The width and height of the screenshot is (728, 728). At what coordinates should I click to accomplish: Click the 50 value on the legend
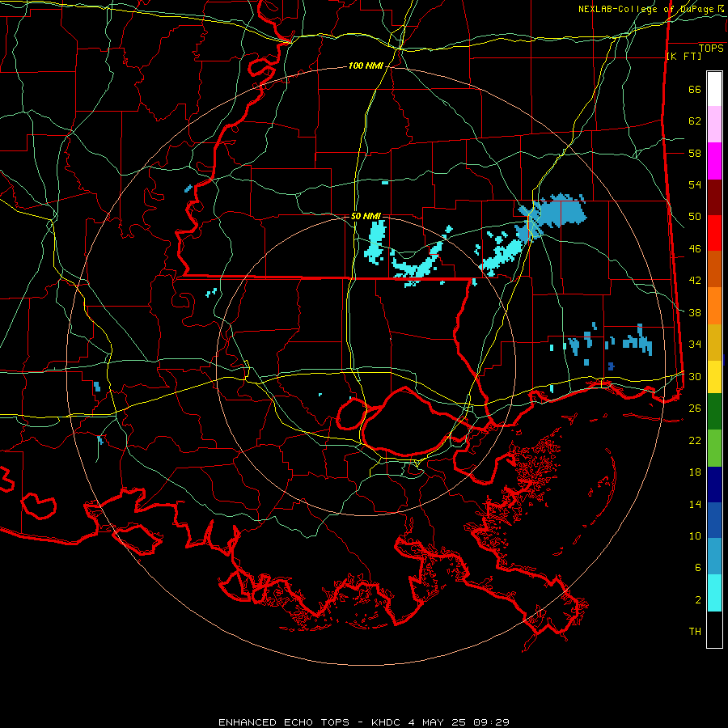click(x=695, y=217)
